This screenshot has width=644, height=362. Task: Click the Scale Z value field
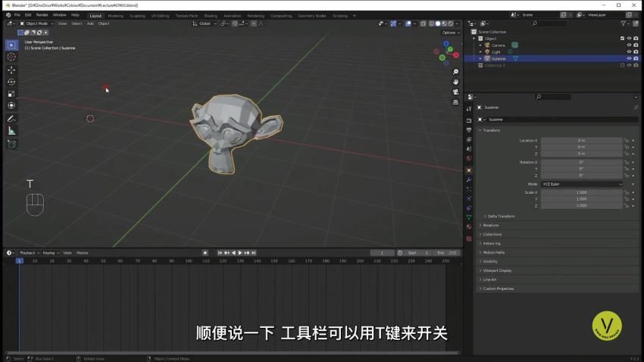click(x=582, y=206)
